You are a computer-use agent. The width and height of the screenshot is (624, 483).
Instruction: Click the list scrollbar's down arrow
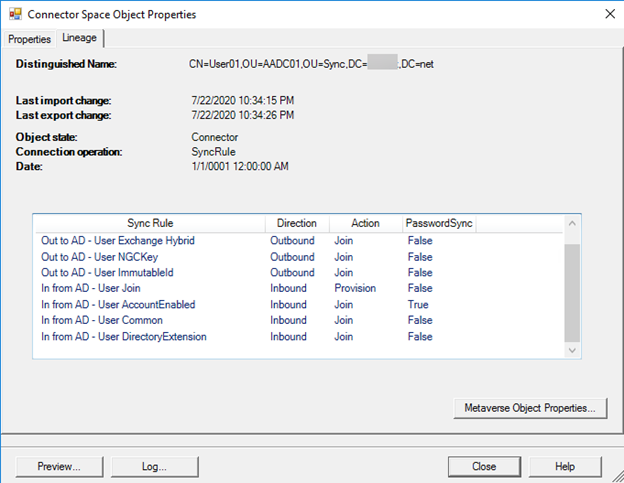(572, 351)
